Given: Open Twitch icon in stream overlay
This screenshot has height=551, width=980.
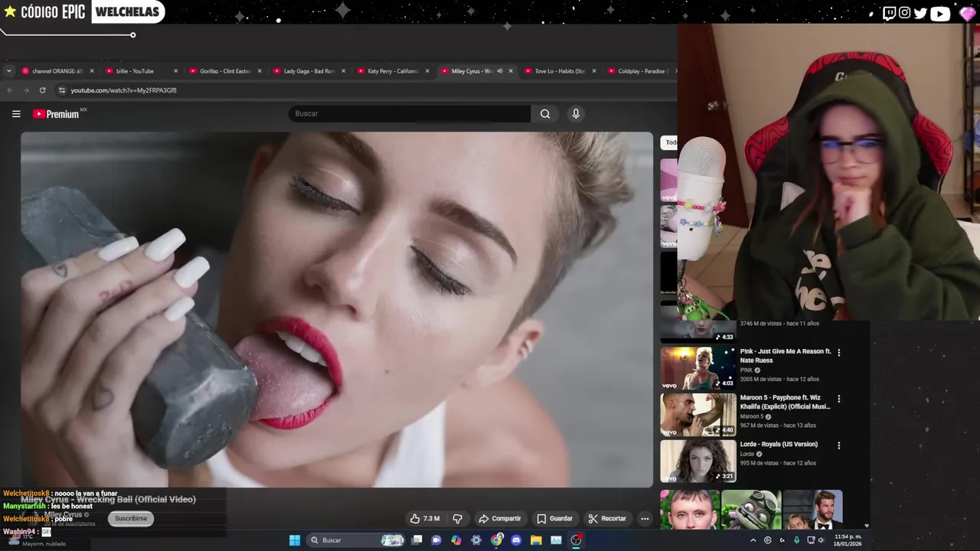Looking at the screenshot, I should (x=889, y=13).
